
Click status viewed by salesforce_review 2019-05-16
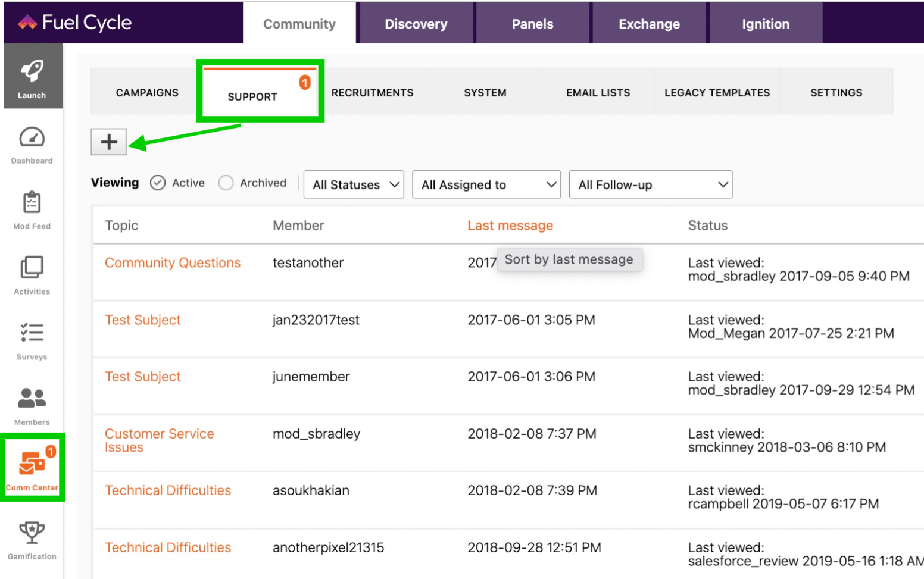pyautogui.click(x=806, y=554)
